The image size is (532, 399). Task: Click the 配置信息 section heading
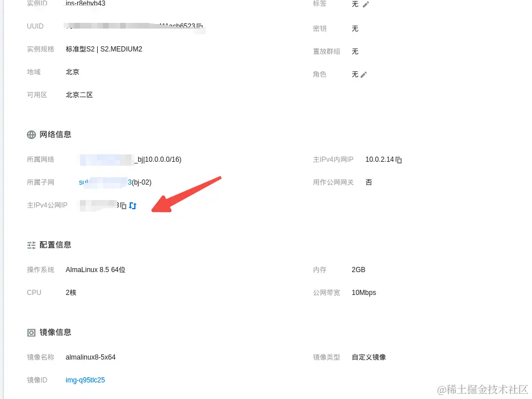click(55, 245)
